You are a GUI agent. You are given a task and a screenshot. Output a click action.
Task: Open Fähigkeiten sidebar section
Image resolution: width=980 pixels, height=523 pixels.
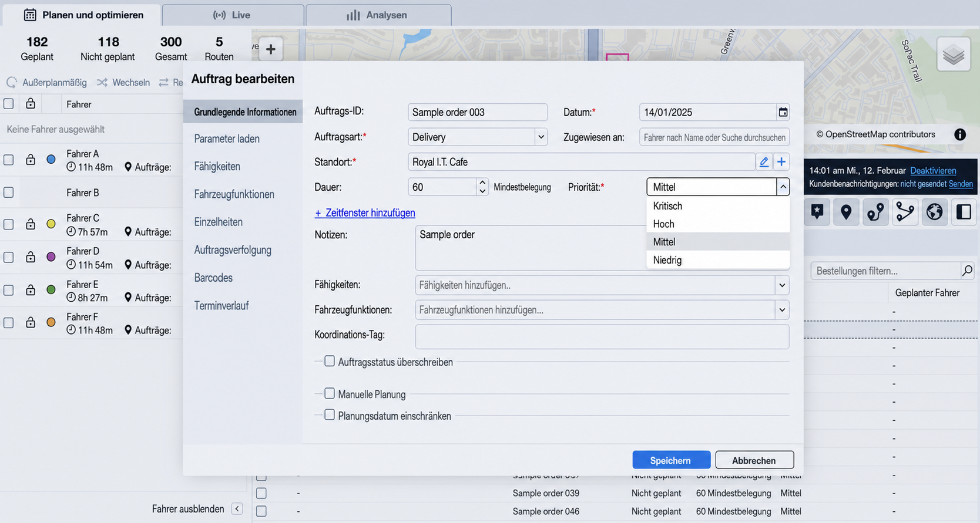pos(217,167)
